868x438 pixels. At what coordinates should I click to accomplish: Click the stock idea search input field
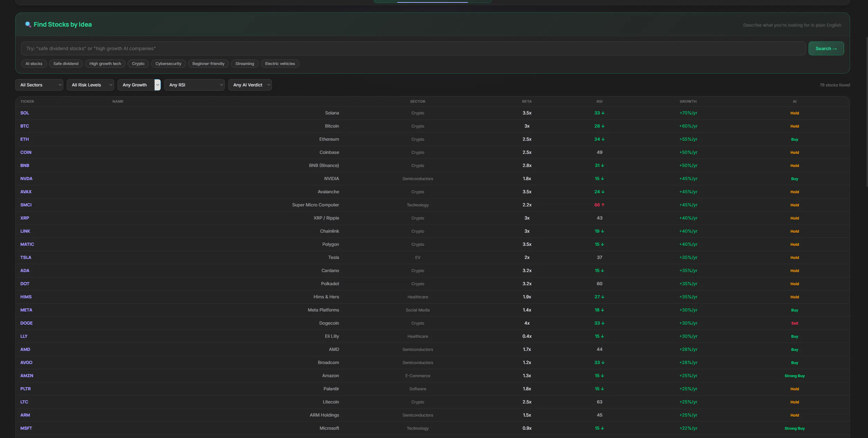(413, 48)
